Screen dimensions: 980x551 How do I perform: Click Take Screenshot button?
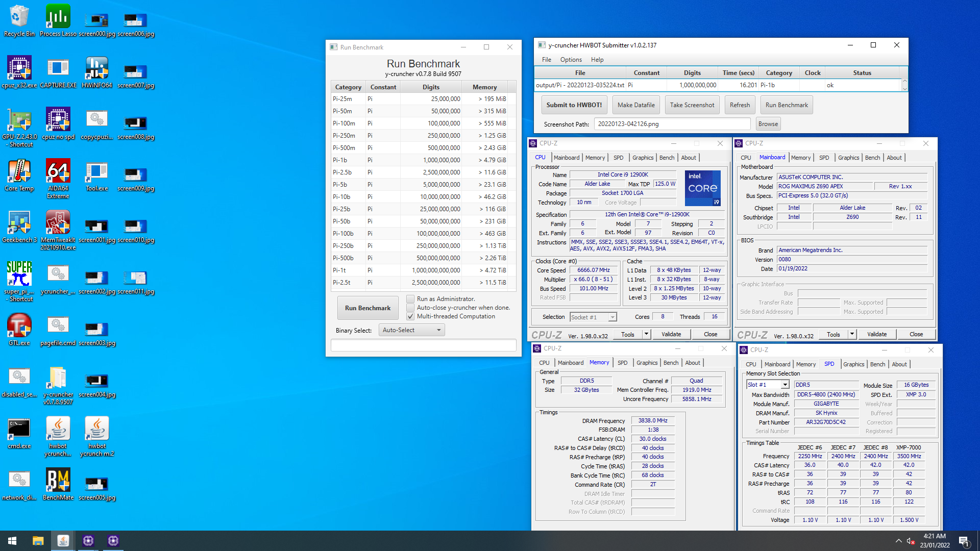tap(692, 105)
